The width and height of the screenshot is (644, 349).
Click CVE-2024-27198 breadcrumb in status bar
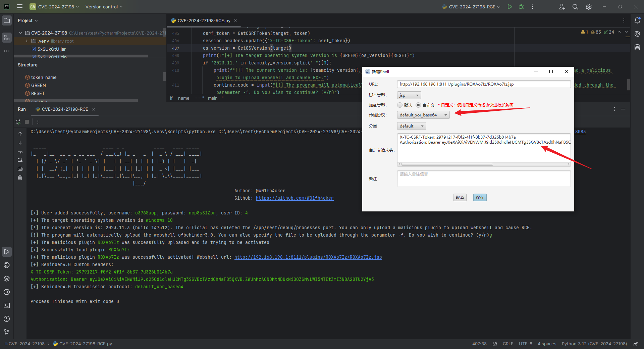tap(24, 344)
